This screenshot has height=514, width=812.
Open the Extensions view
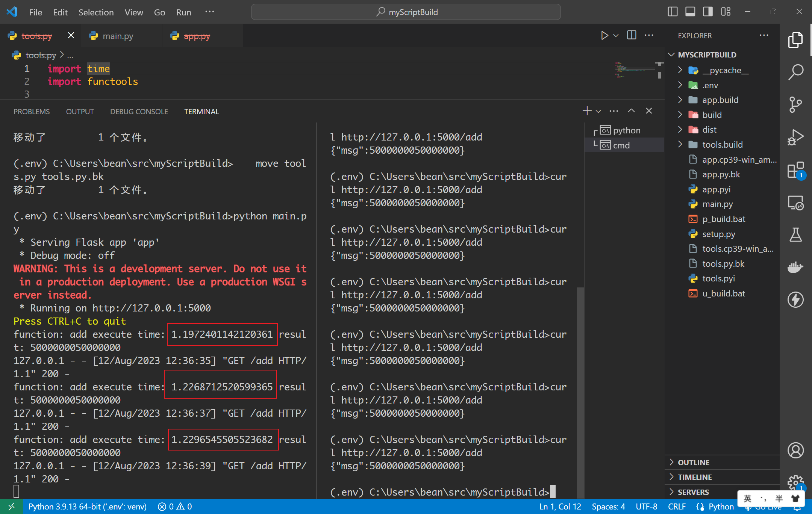[x=795, y=170]
